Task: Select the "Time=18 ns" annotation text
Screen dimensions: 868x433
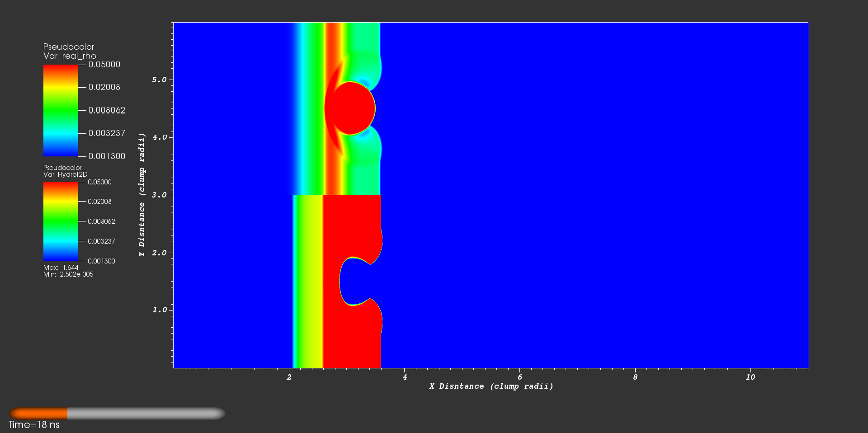Action: [x=34, y=425]
